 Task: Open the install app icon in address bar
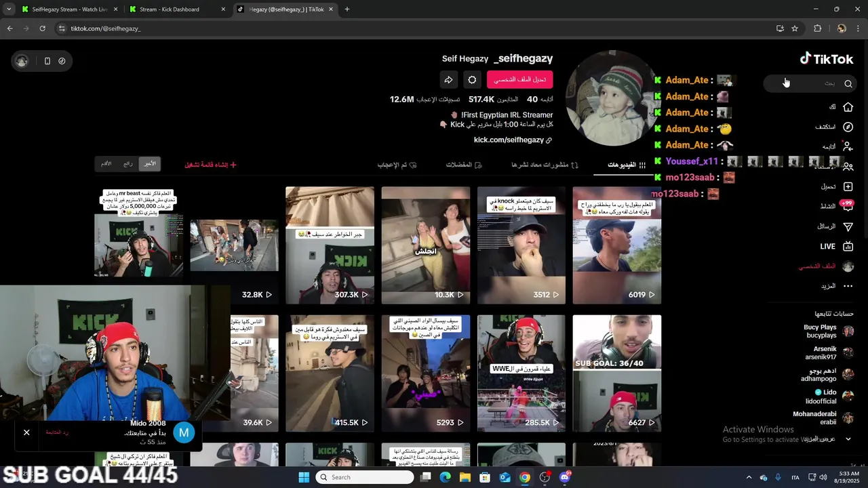tap(780, 28)
